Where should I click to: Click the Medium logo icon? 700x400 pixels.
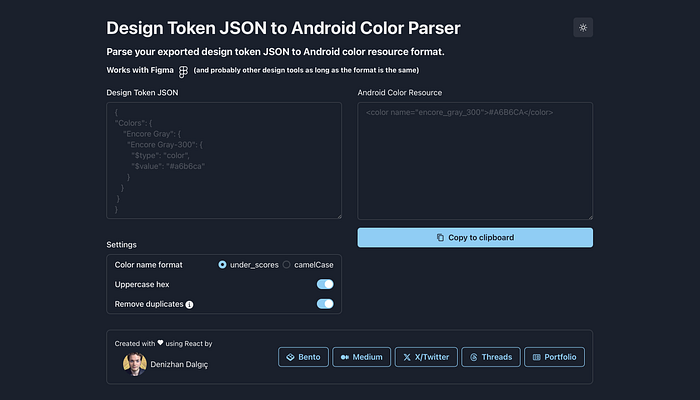click(345, 357)
